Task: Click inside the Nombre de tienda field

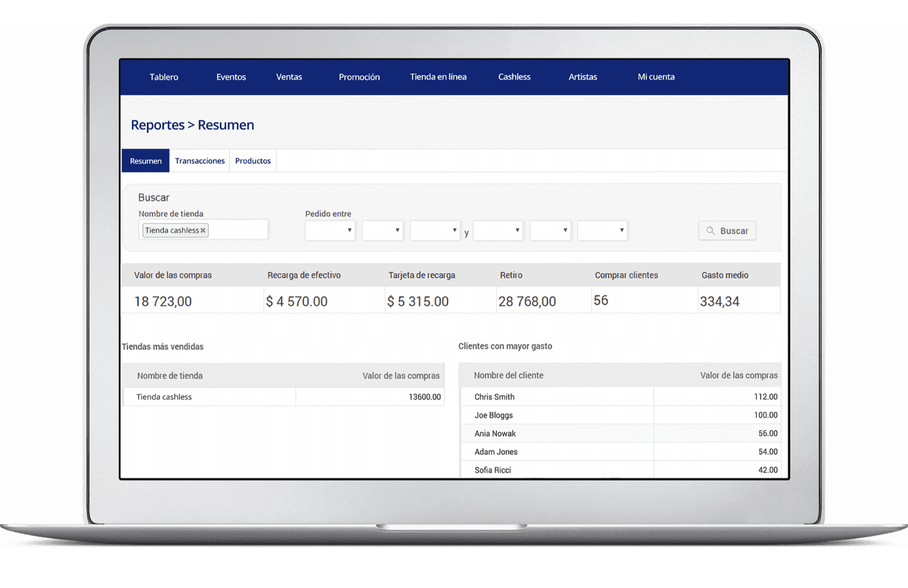Action: click(x=238, y=230)
